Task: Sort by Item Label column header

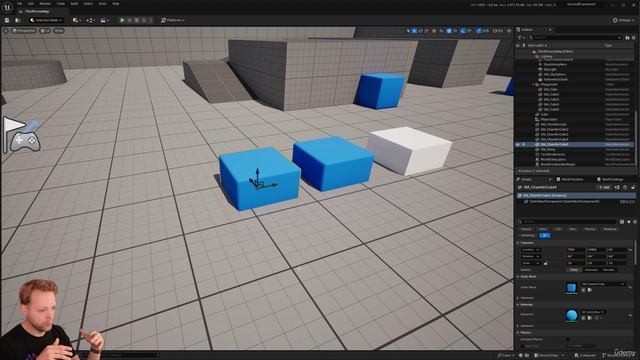Action: tap(537, 45)
